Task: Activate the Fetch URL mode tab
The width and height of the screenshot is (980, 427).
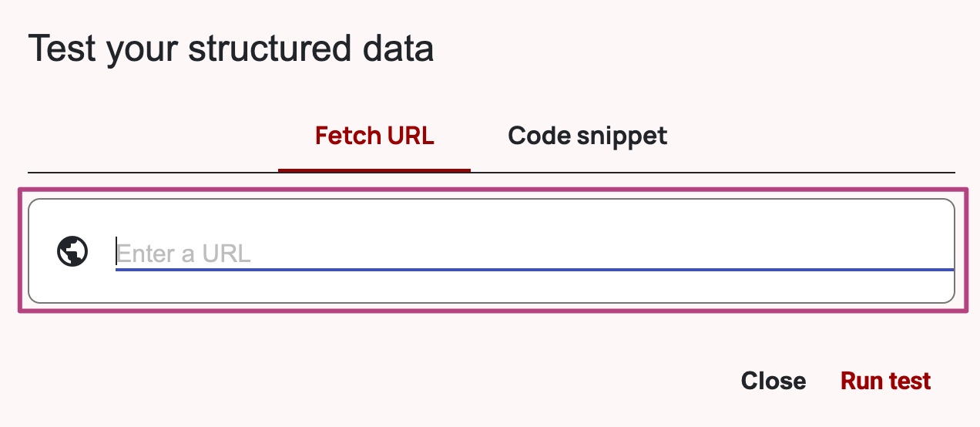Action: (374, 136)
